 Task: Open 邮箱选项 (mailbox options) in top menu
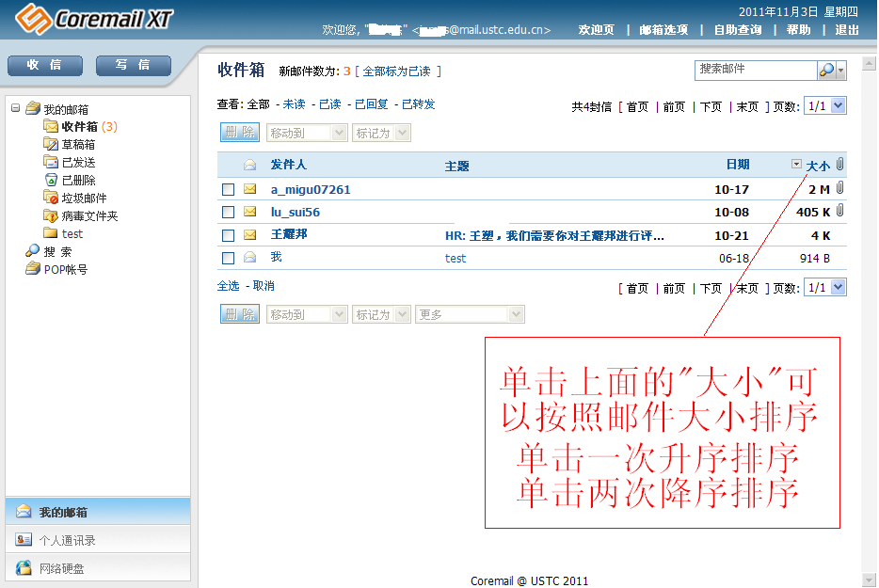pos(663,30)
